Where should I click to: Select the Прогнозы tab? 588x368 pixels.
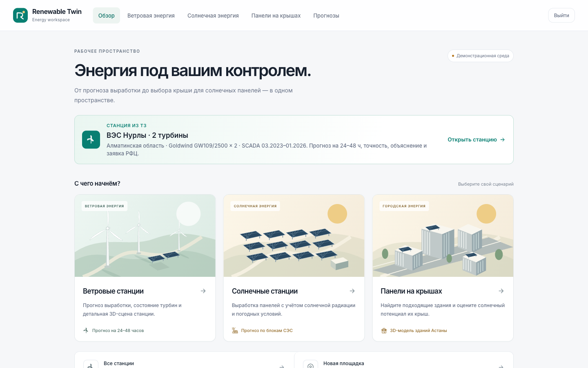point(326,16)
